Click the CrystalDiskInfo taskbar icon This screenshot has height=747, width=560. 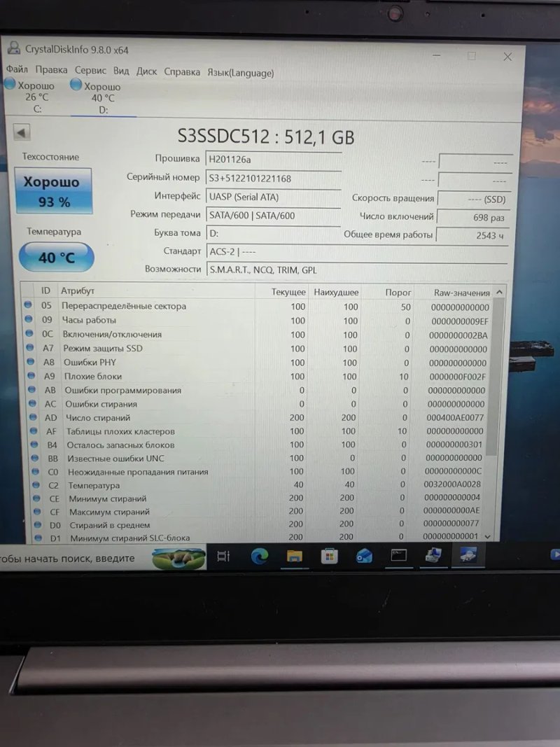(x=468, y=555)
